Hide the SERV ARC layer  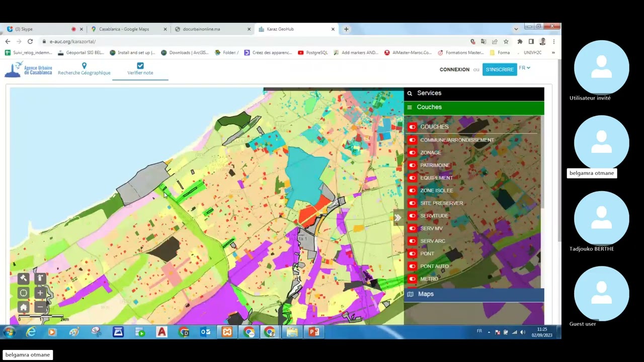pos(413,241)
